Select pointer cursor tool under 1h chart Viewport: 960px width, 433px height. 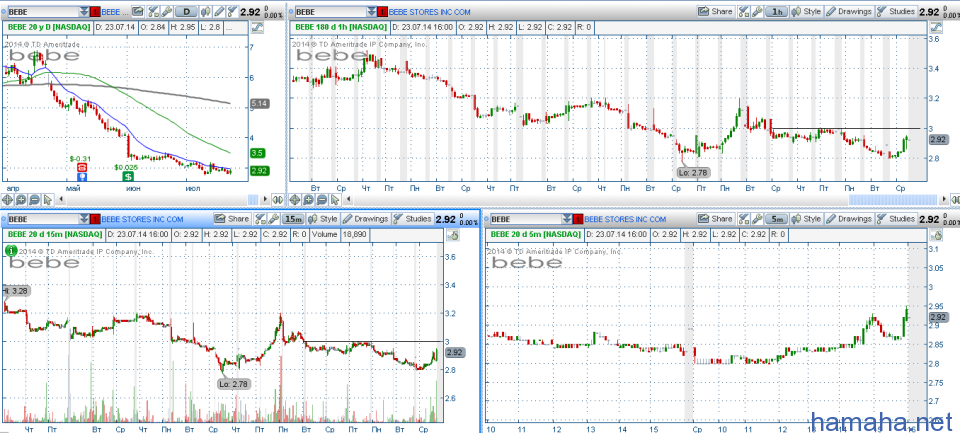coord(335,200)
